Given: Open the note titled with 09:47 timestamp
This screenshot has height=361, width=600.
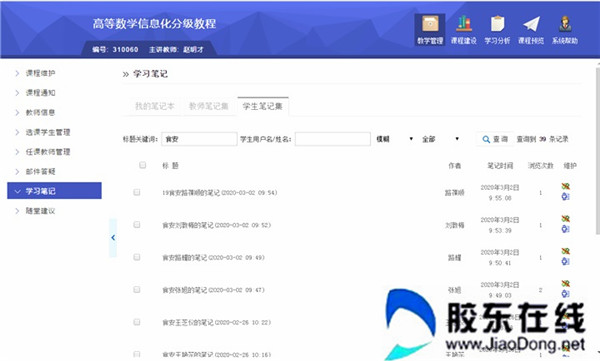Looking at the screenshot, I should click(x=213, y=290).
